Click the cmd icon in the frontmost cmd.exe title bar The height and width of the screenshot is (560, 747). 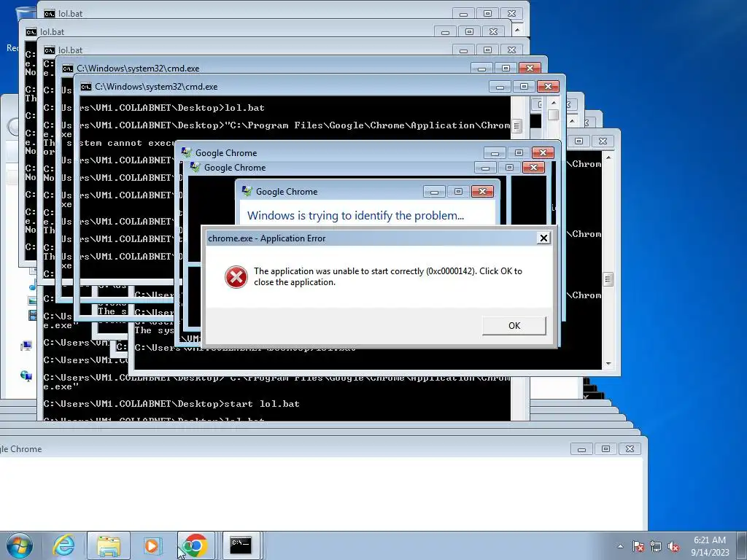pos(86,87)
